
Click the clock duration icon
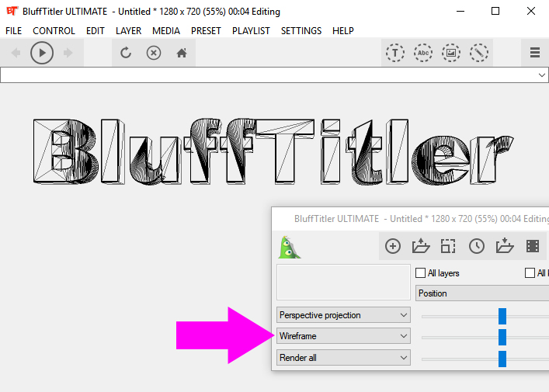(477, 246)
